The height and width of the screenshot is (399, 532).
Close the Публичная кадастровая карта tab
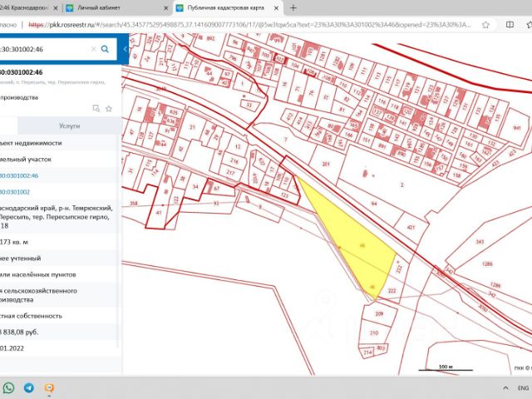tap(278, 7)
